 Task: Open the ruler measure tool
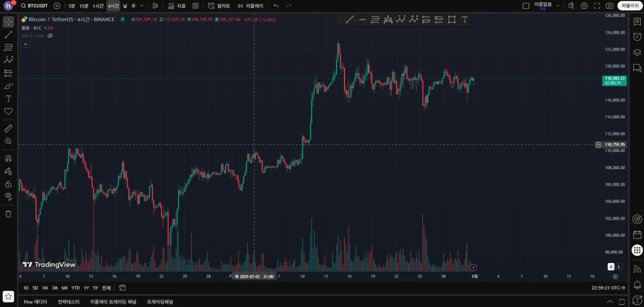8,128
